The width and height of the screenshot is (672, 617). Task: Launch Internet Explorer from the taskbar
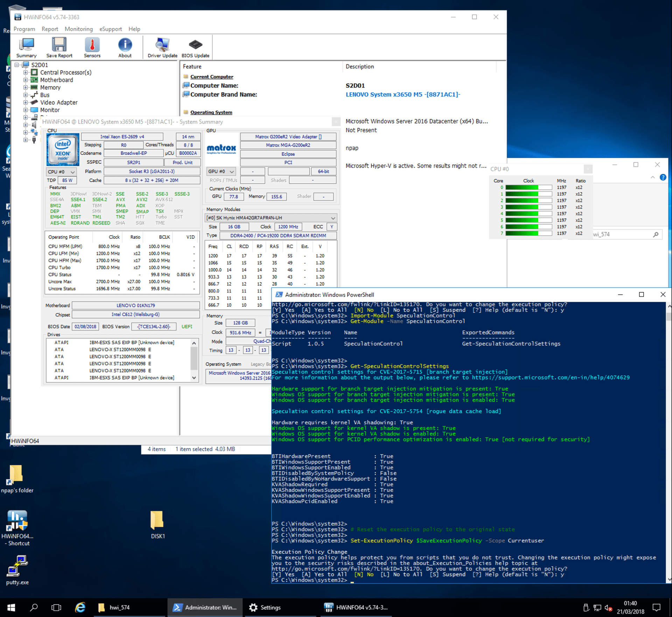pyautogui.click(x=80, y=608)
